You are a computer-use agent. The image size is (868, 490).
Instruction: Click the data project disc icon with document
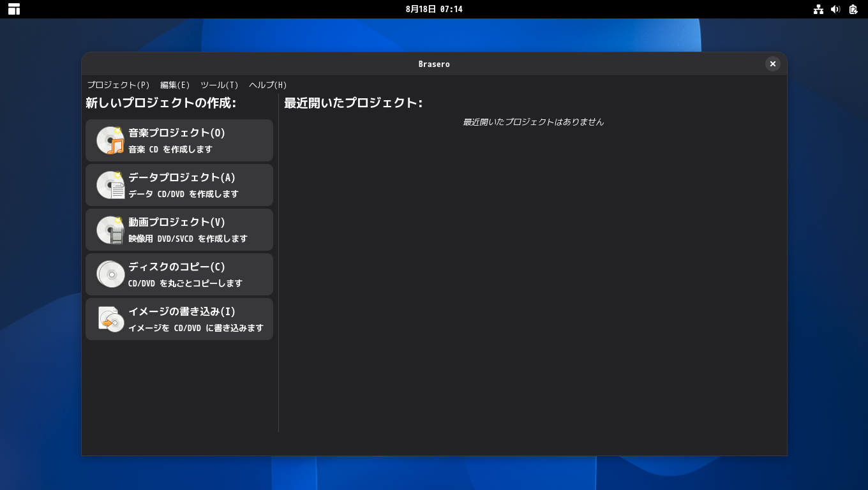[x=110, y=185]
